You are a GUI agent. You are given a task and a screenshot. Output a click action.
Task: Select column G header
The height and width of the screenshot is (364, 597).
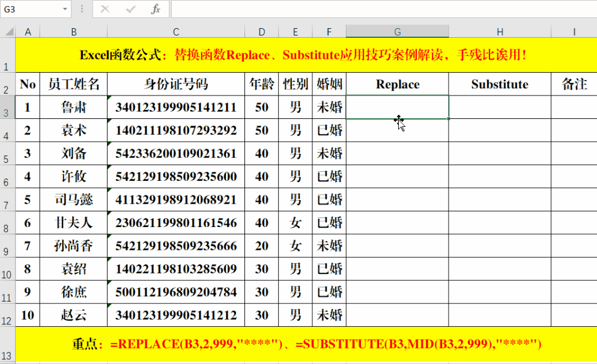[397, 32]
